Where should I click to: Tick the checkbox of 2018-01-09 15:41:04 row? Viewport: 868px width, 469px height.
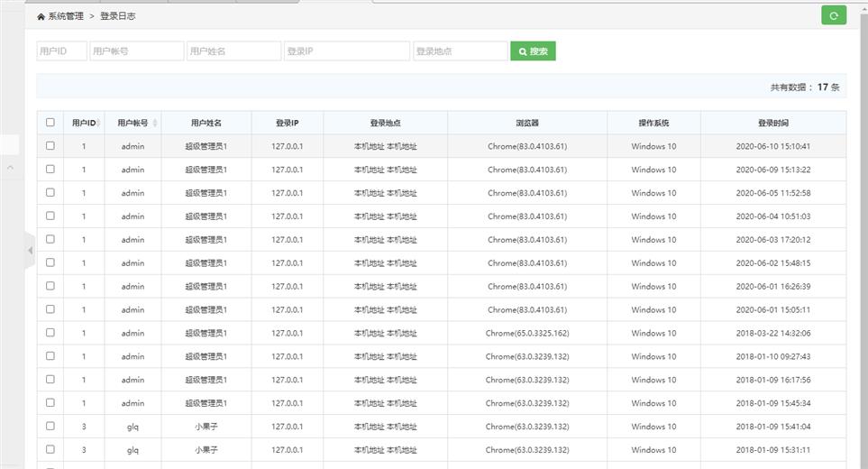click(50, 427)
